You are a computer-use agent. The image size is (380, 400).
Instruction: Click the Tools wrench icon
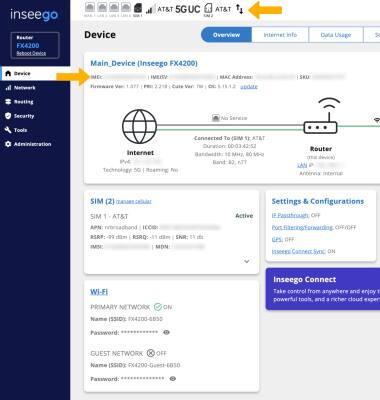pos(8,130)
